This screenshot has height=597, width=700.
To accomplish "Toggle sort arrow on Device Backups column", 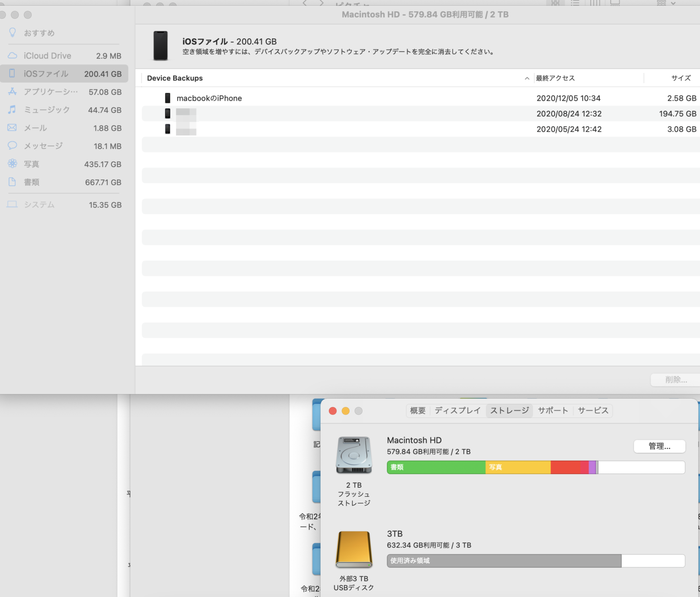I will (527, 78).
